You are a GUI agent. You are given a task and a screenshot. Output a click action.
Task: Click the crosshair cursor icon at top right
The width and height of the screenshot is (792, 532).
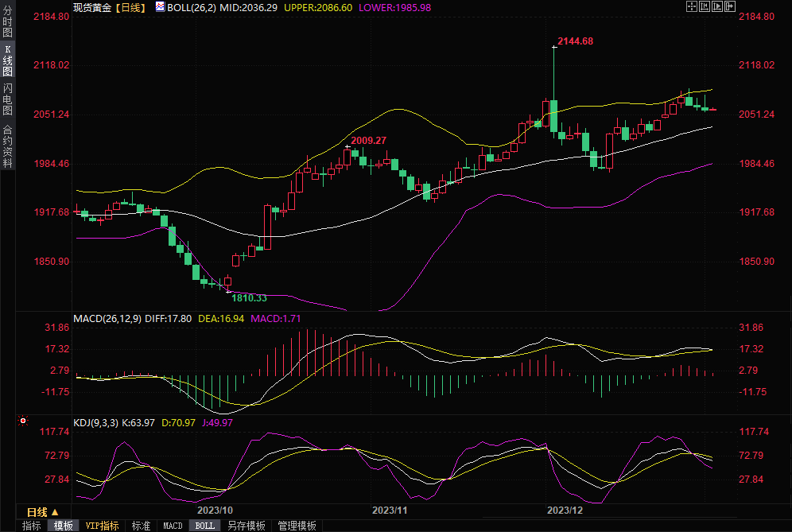691,6
